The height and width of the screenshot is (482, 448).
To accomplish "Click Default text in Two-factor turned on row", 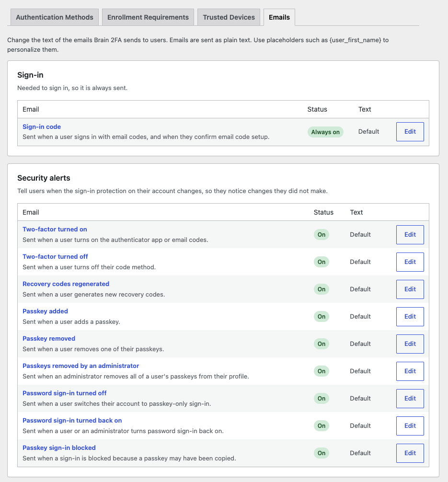I will (360, 235).
